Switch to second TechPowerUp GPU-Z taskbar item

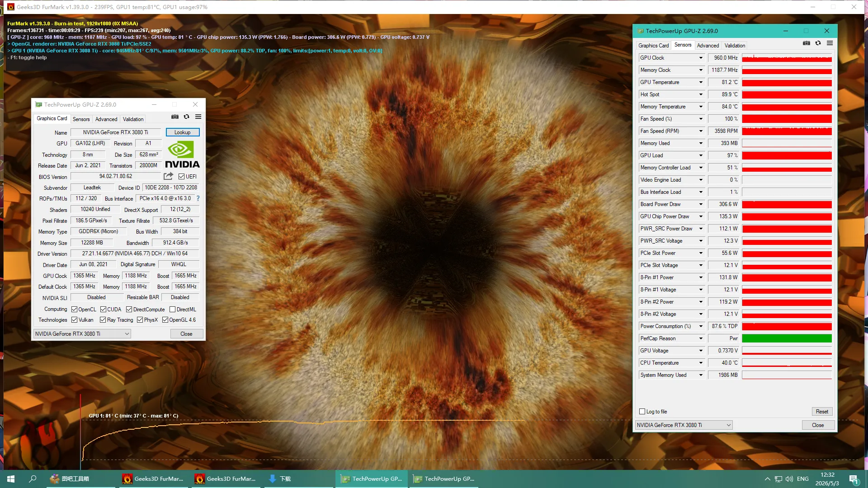(x=444, y=479)
